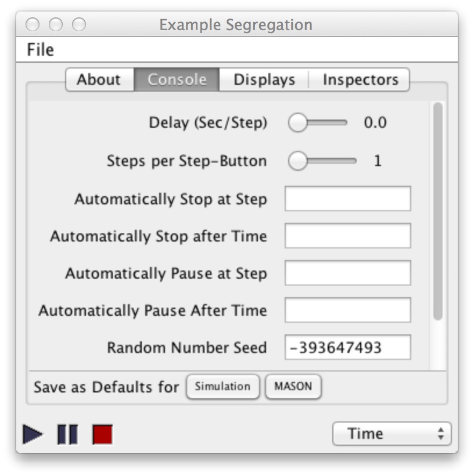Click the Automatically Pause at Step field
This screenshot has height=476, width=474.
click(x=347, y=273)
